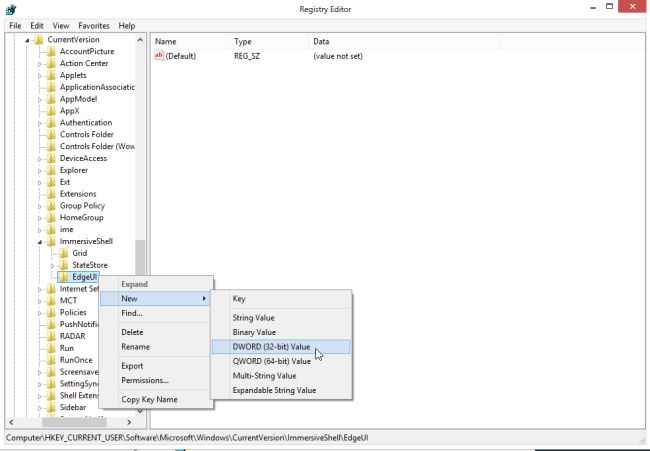The width and height of the screenshot is (650, 451).
Task: Open the Edit menu
Action: pyautogui.click(x=37, y=26)
